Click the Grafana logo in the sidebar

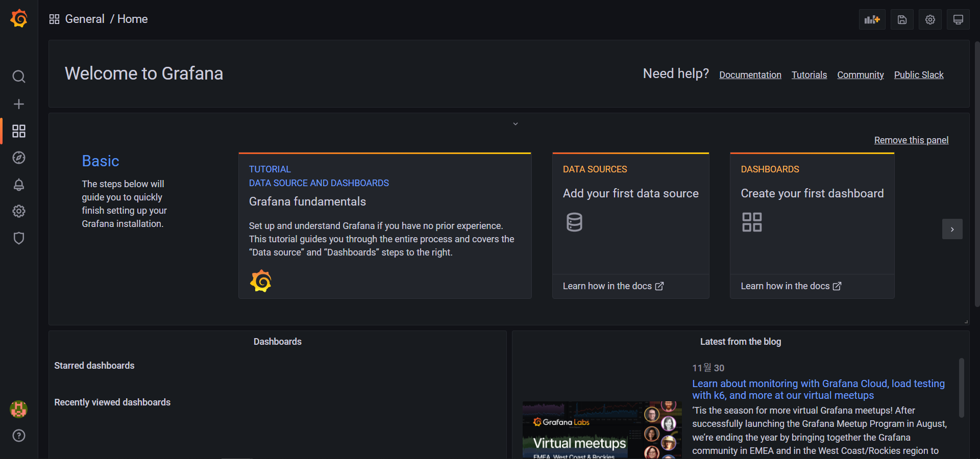click(19, 18)
